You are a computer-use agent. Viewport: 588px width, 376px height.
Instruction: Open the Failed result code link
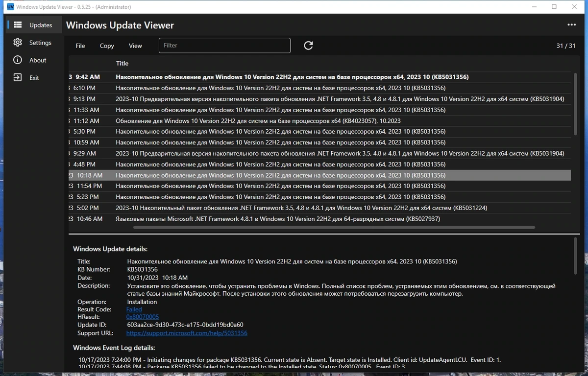[134, 309]
